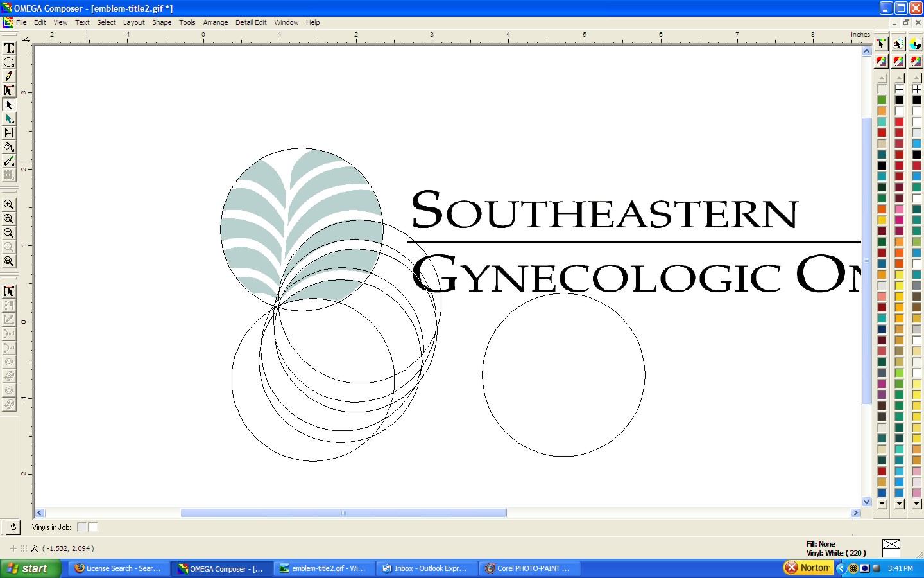The width and height of the screenshot is (924, 578).
Task: Click the horizontal scrollbar thumb
Action: point(343,513)
